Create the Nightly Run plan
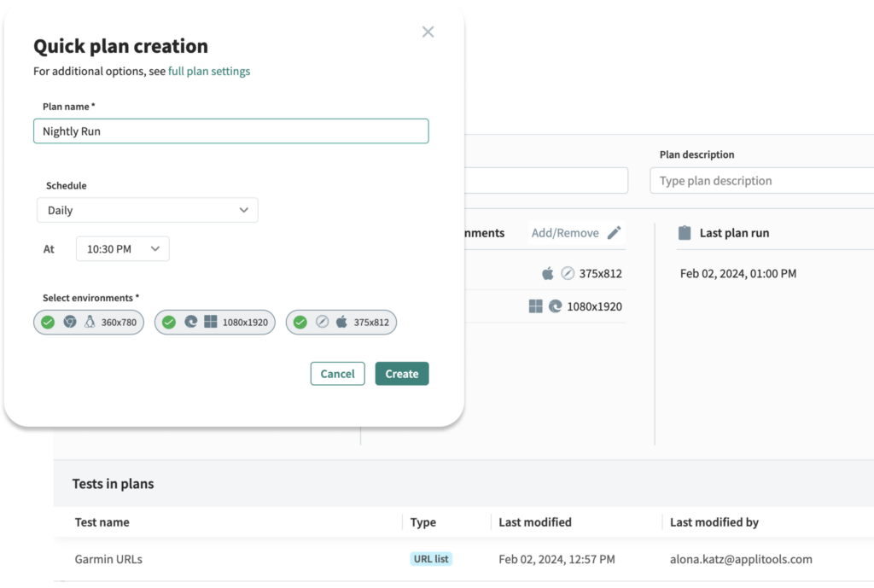Screen dimensions: 874x588 pyautogui.click(x=401, y=374)
